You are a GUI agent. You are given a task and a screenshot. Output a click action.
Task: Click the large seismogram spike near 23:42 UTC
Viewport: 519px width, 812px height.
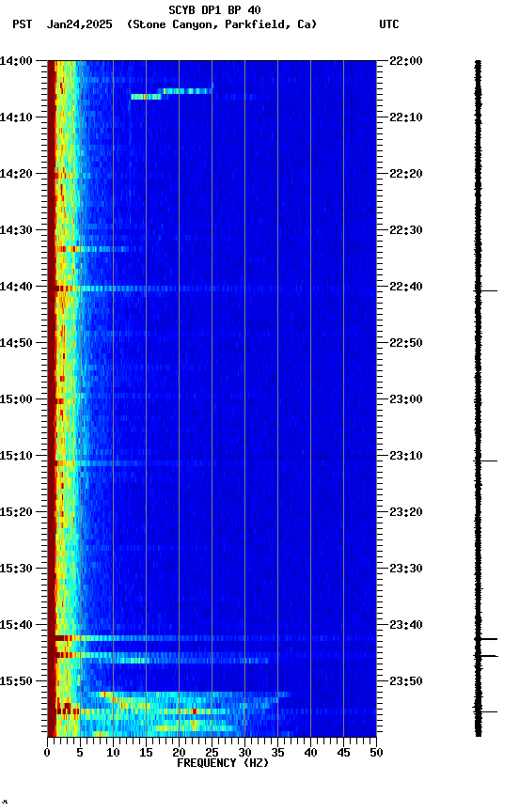tap(486, 639)
